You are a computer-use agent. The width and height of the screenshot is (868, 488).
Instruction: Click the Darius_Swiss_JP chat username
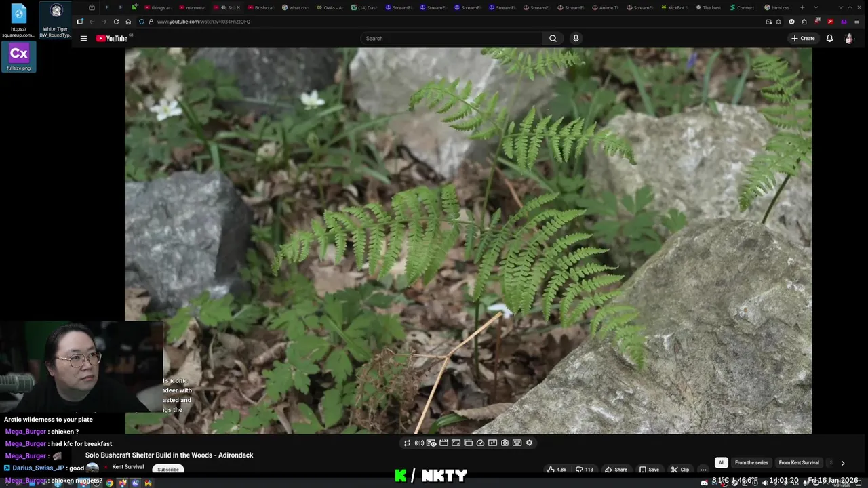(39, 468)
